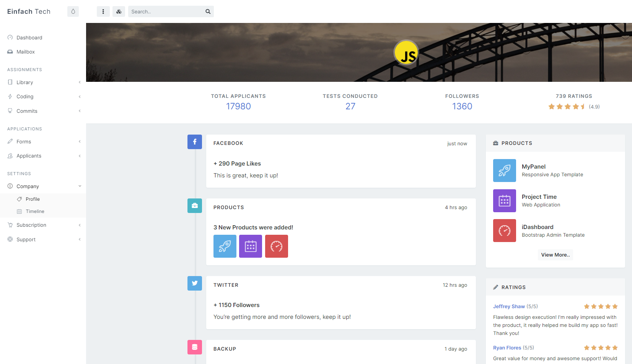Click the water drop theme icon
The height and width of the screenshot is (364, 632).
coord(73,11)
